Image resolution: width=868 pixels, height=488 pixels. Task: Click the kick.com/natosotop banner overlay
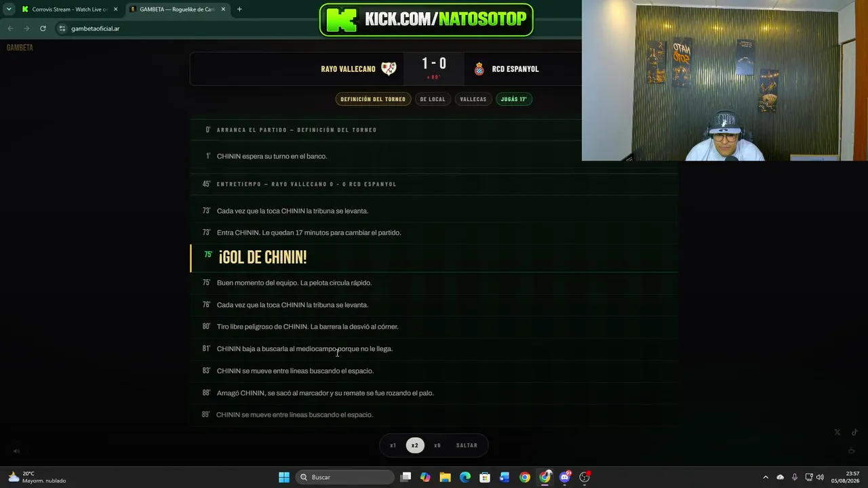click(x=427, y=20)
